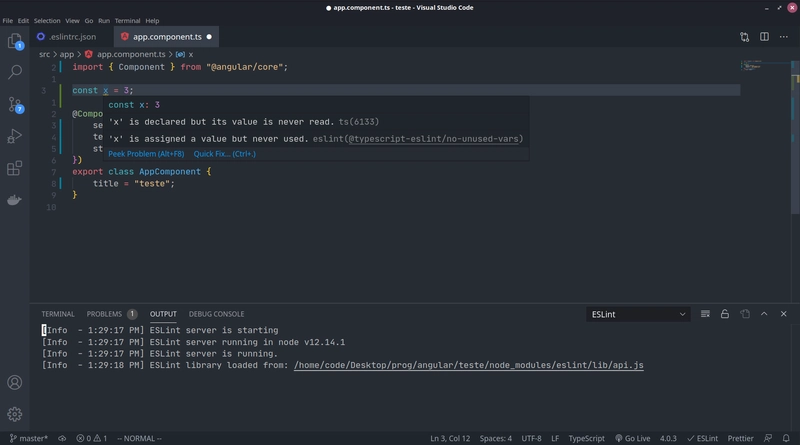The width and height of the screenshot is (800, 445).
Task: Click AppComponent class name in code
Action: pos(170,172)
